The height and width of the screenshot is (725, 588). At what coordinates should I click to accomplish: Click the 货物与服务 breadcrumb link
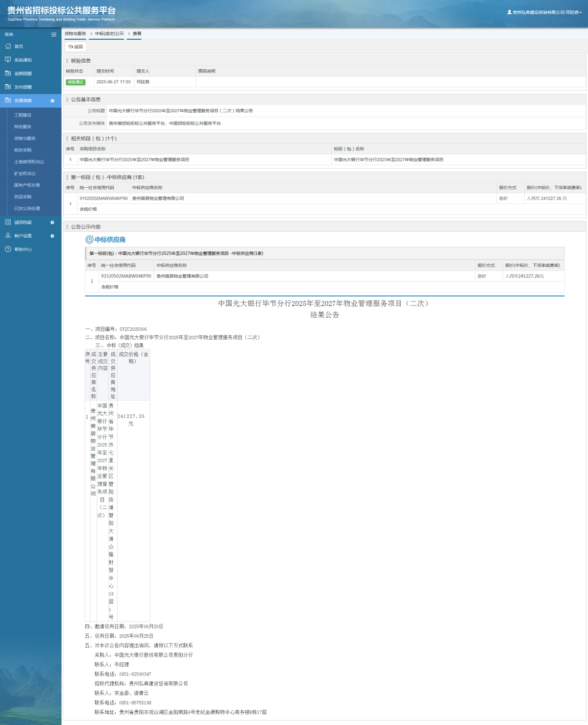pos(75,34)
